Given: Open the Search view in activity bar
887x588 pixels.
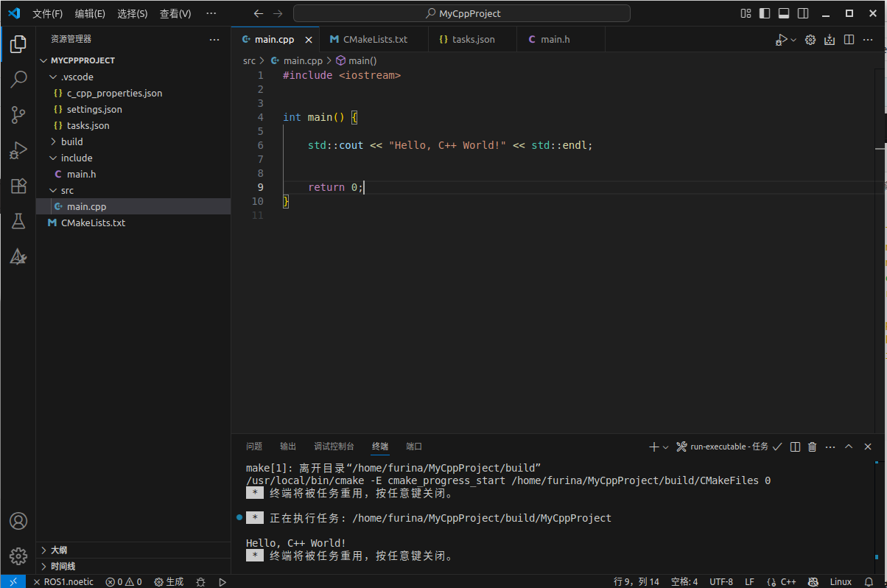Looking at the screenshot, I should [x=18, y=79].
